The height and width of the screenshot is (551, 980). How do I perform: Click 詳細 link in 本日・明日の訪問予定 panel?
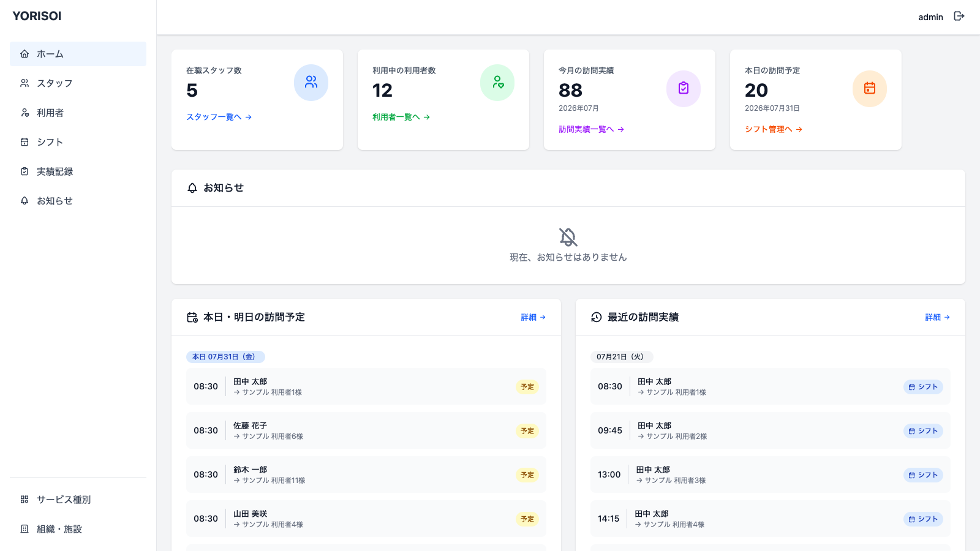[533, 317]
